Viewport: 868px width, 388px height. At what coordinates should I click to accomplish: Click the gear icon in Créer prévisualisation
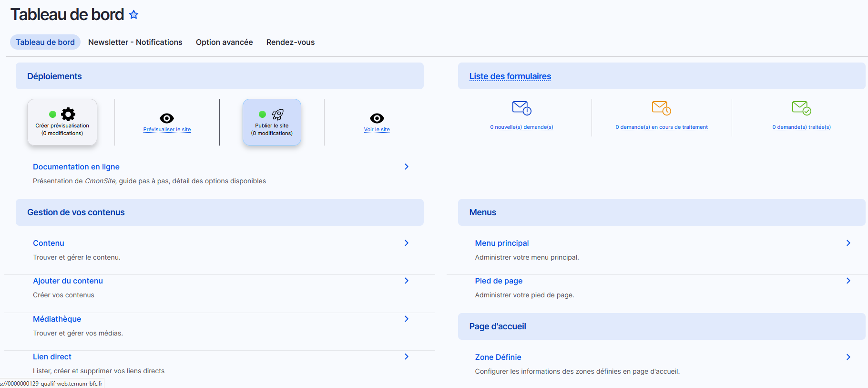(x=68, y=114)
